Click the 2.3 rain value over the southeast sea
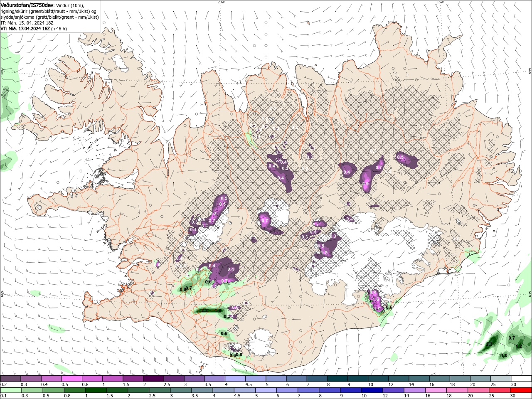 pos(489,344)
